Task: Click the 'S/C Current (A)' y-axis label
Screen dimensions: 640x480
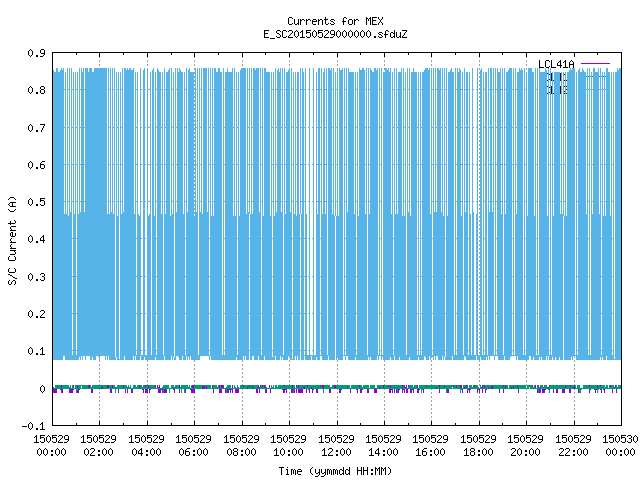Action: pyautogui.click(x=12, y=240)
